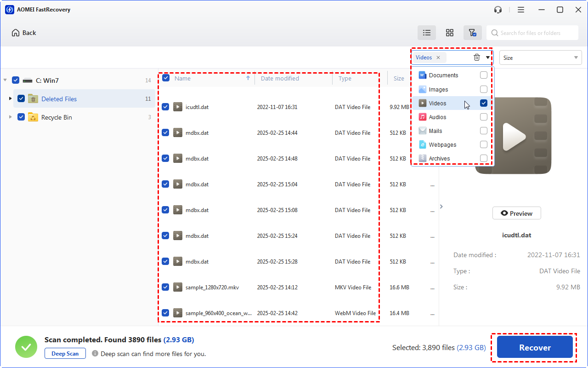
Task: Uncheck the icudtl.dat file checkbox
Action: (165, 107)
